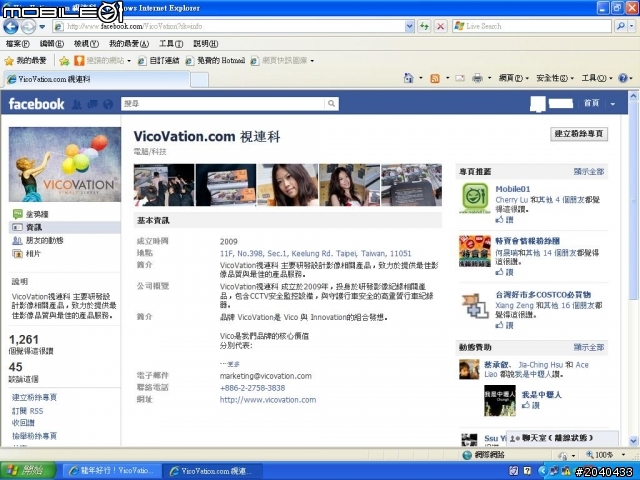Focus the Facebook 搜尋 search field

[x=223, y=104]
